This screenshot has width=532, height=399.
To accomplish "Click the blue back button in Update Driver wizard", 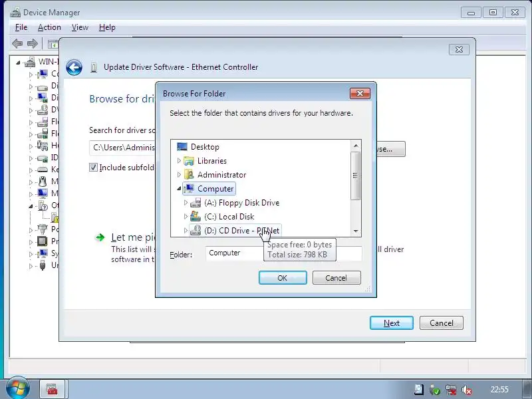I will tap(74, 67).
